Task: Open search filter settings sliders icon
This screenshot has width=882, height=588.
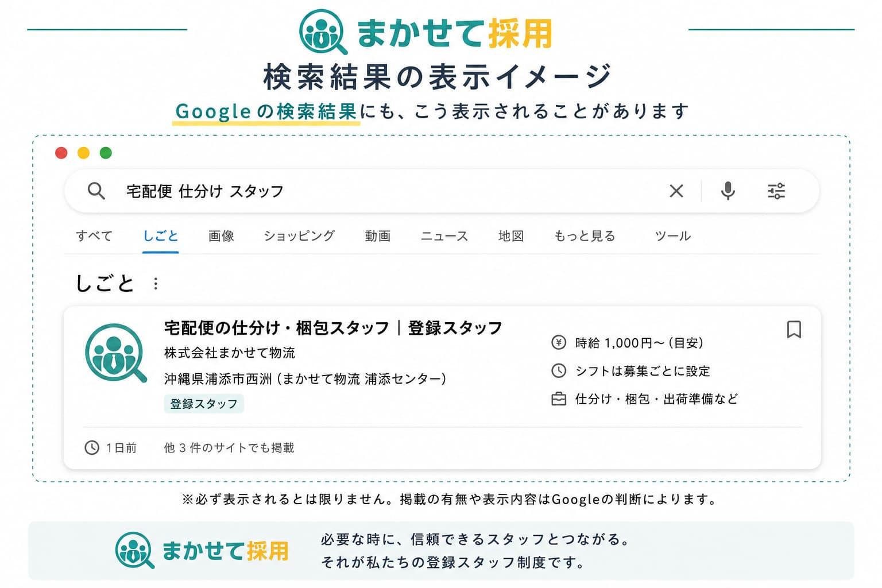Action: point(776,191)
